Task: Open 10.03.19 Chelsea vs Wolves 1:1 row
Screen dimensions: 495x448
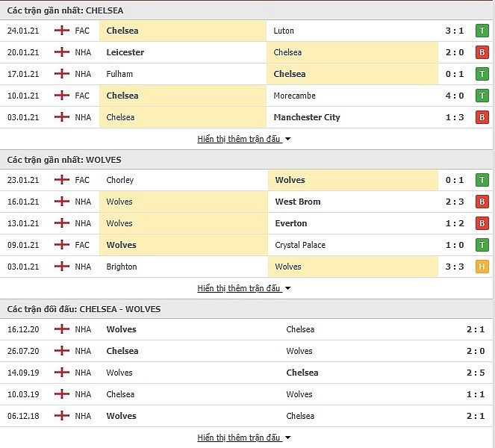Action: (246, 394)
